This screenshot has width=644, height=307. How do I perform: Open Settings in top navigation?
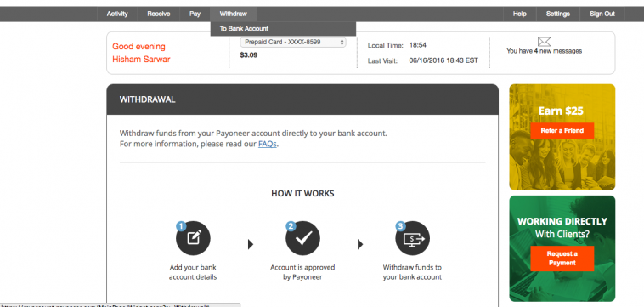557,14
